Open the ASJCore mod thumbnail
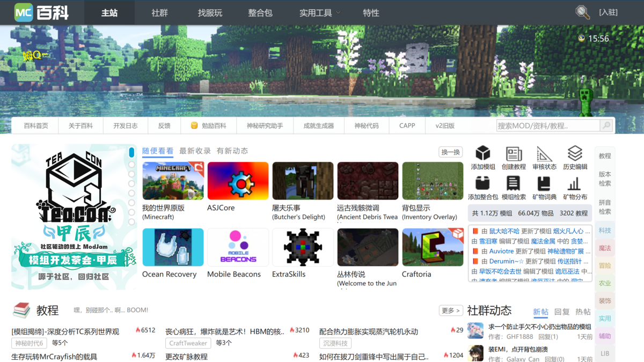Image resolution: width=644 pixels, height=362 pixels. 238,181
